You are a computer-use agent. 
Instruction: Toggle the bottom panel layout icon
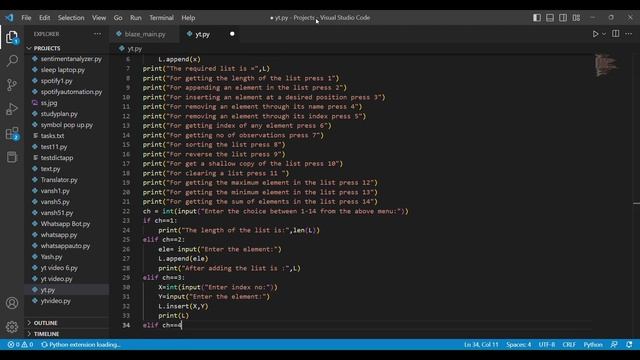550,18
